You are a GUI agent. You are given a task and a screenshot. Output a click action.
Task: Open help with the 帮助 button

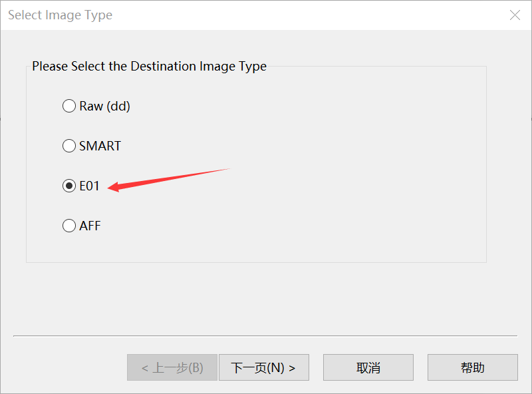click(472, 367)
